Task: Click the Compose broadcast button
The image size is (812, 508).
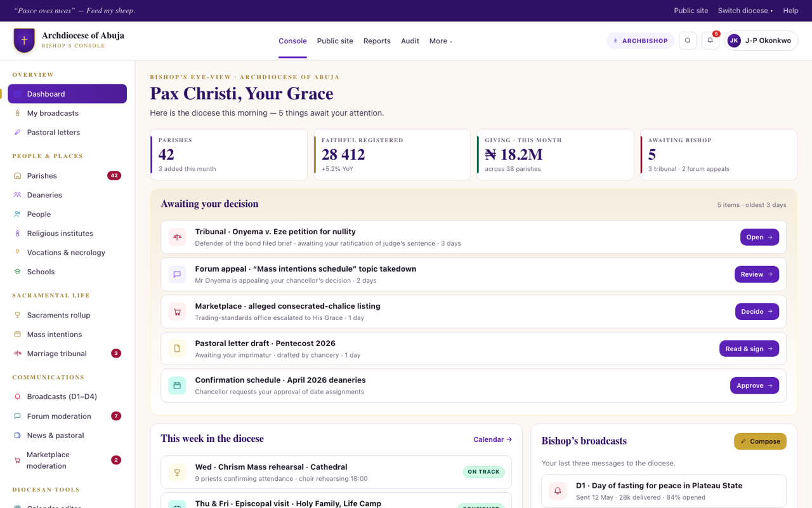Action: pos(760,441)
